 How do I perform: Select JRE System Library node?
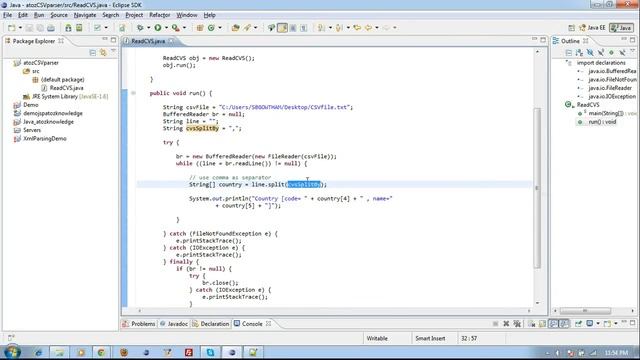pos(65,96)
